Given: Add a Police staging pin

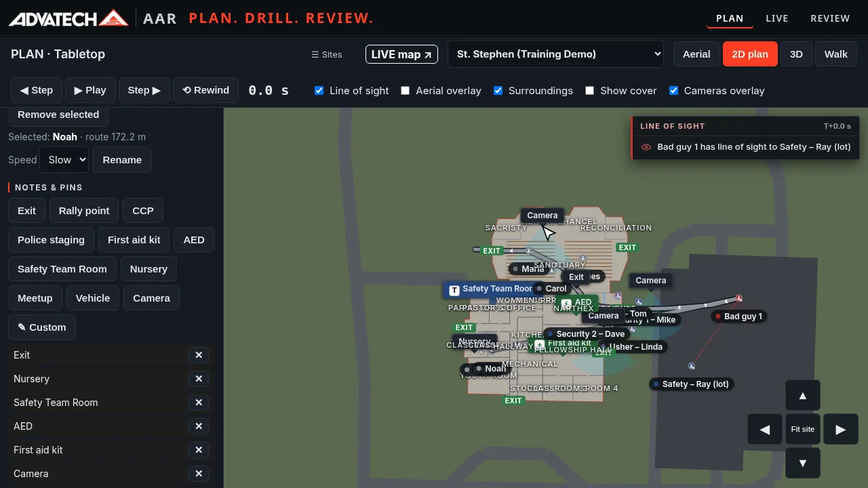Looking at the screenshot, I should point(51,240).
